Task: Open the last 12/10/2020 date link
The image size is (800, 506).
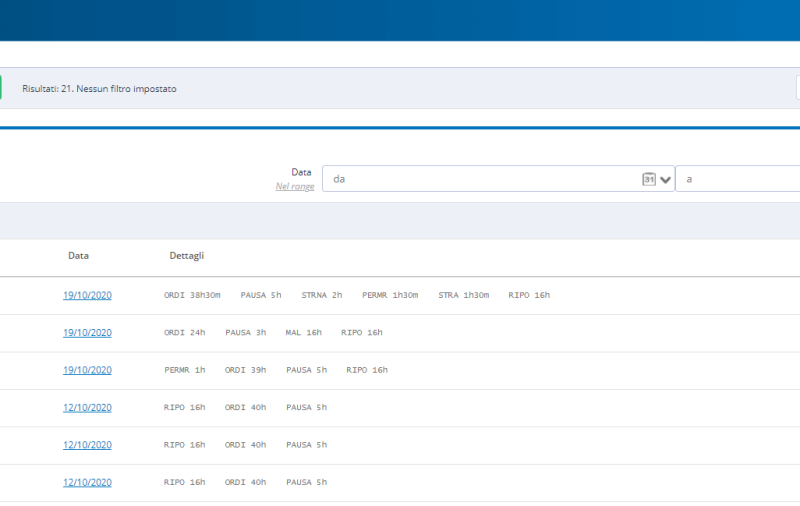Action: point(87,482)
